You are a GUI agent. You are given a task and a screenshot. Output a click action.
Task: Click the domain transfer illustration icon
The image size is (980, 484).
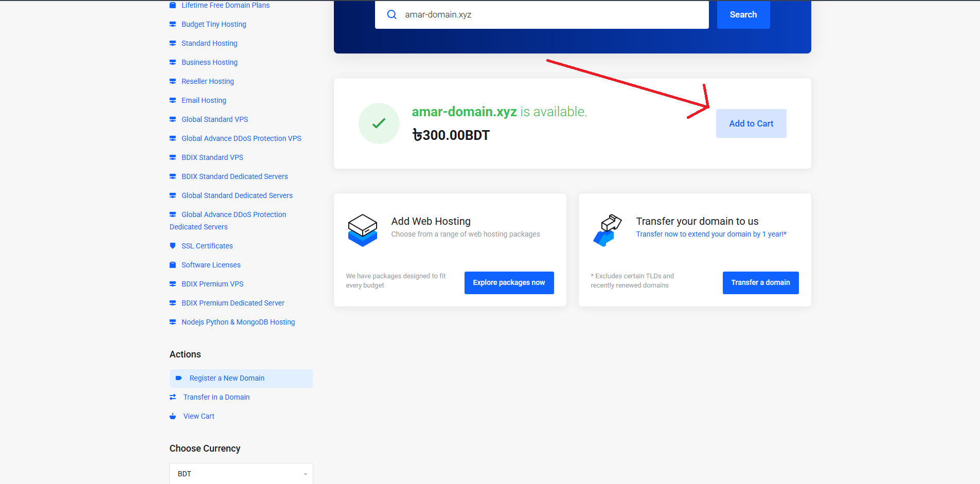tap(608, 230)
